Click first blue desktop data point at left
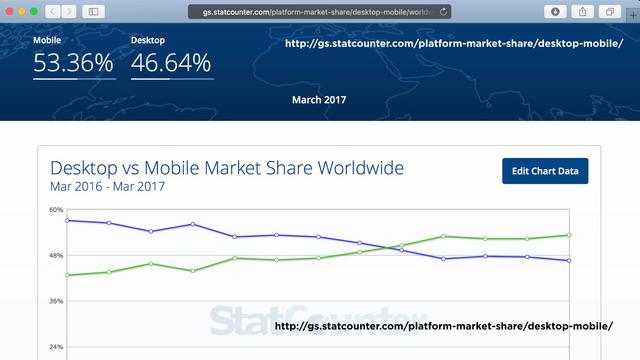This screenshot has height=360, width=640. (x=67, y=220)
